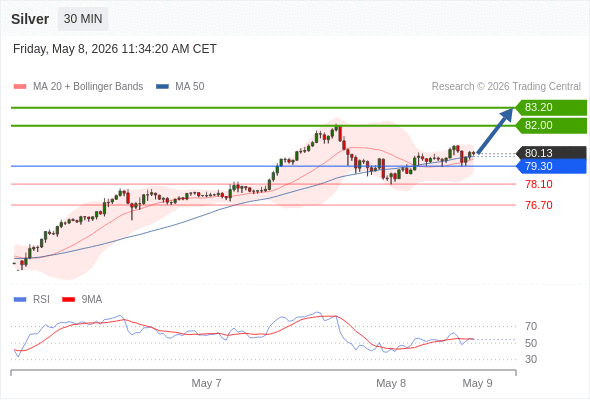Click the red 76.70 support level
The image size is (590, 400).
coord(539,205)
